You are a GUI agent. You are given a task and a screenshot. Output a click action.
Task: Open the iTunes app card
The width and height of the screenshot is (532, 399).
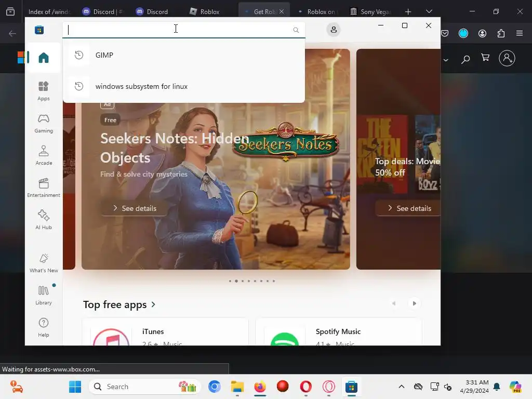165,332
